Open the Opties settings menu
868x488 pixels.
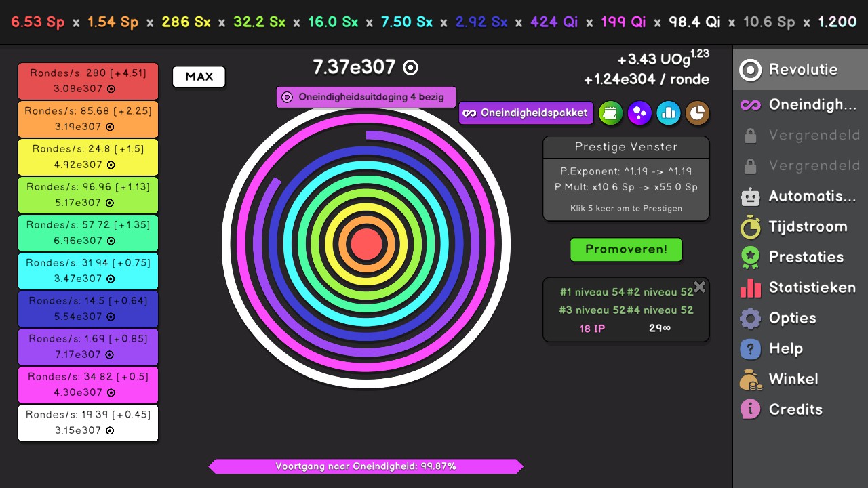coord(800,319)
